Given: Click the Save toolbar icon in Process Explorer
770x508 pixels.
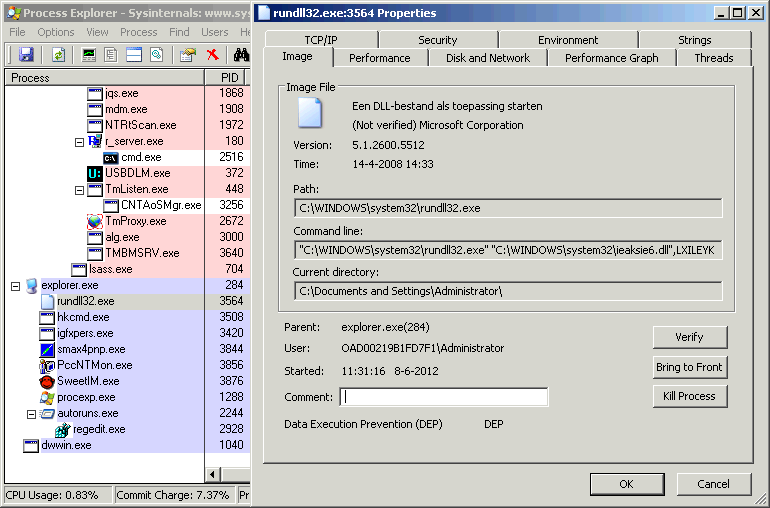Looking at the screenshot, I should point(26,55).
